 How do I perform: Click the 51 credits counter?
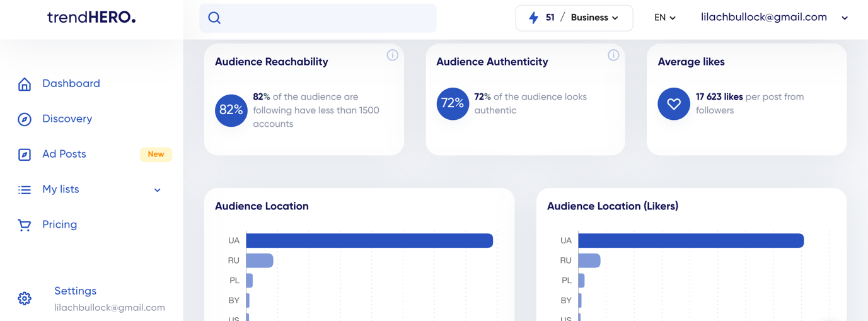pyautogui.click(x=550, y=18)
